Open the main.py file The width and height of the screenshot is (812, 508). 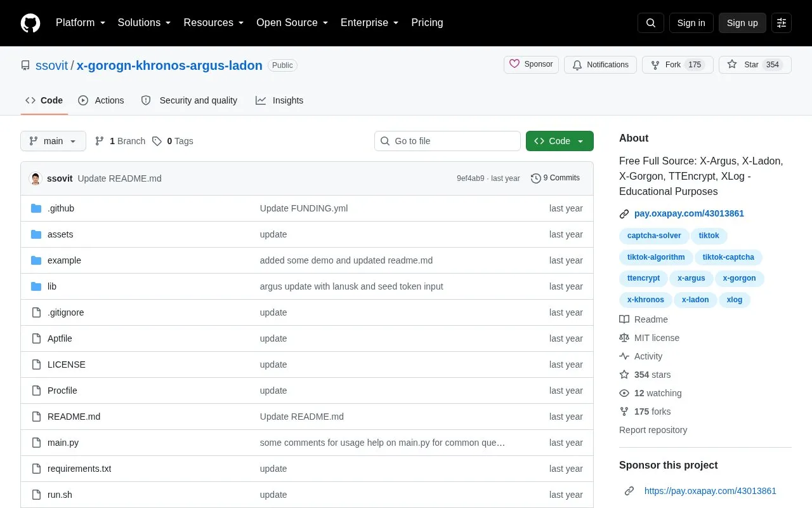pos(63,443)
